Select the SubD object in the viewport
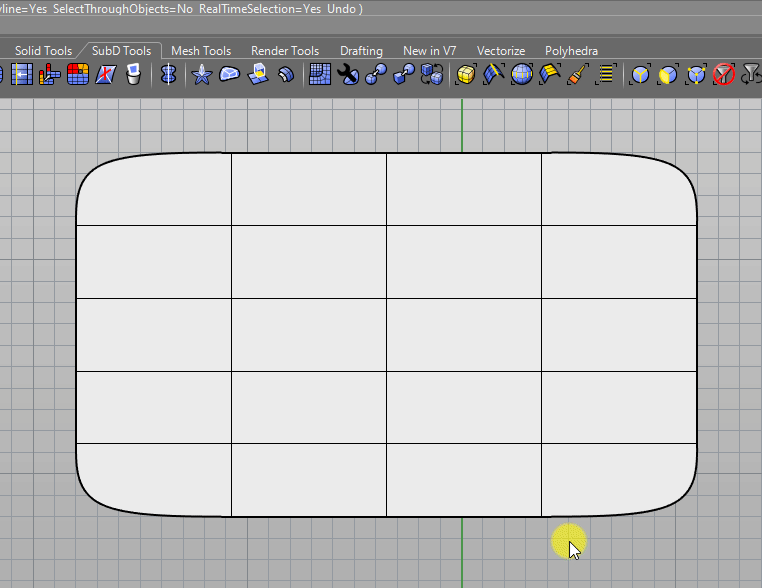 pos(386,335)
